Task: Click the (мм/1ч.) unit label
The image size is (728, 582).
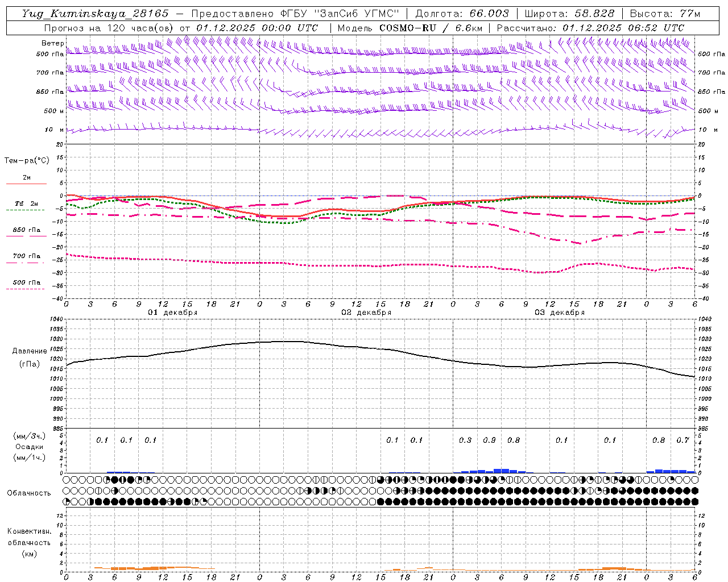Action: pyautogui.click(x=29, y=458)
